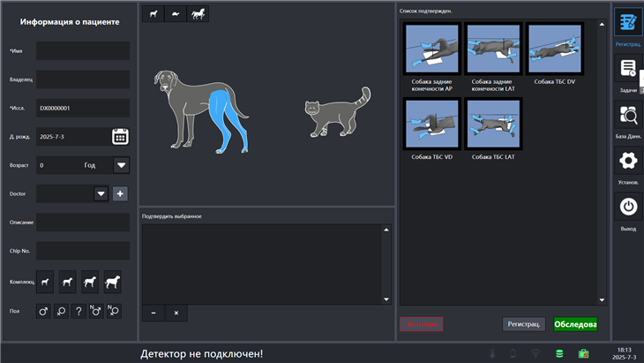Expand the age unit Год dropdown
The width and height of the screenshot is (644, 363).
(x=122, y=165)
